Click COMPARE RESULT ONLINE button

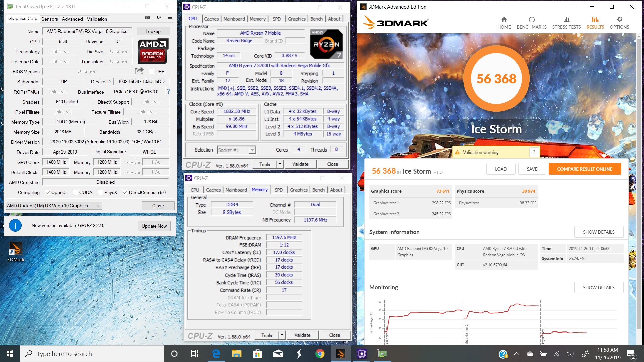(585, 169)
